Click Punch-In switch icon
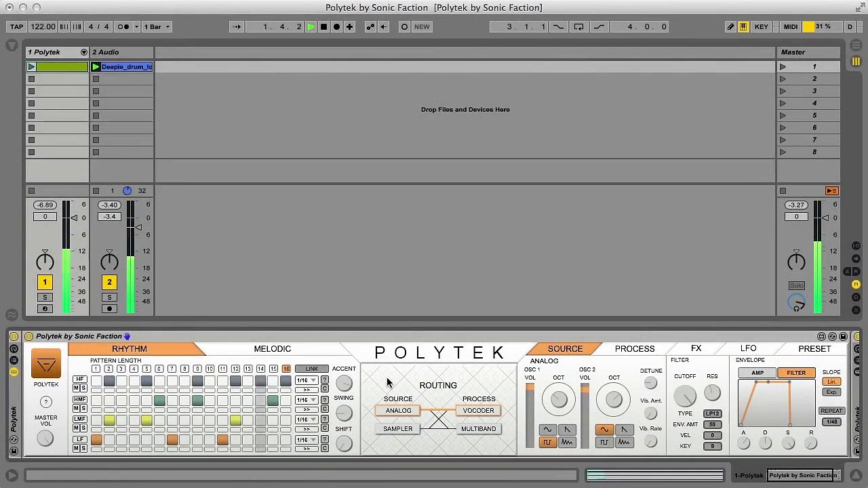868x488 pixels. 558,26
